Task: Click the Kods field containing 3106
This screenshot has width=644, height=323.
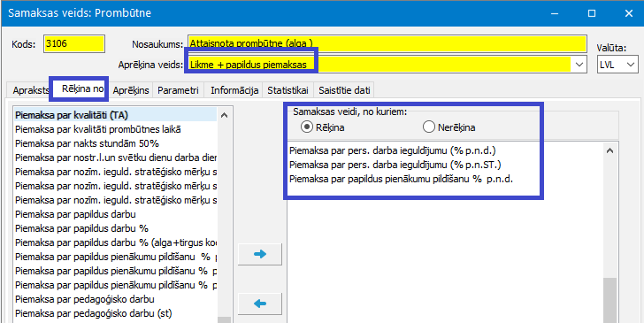Action: click(74, 44)
